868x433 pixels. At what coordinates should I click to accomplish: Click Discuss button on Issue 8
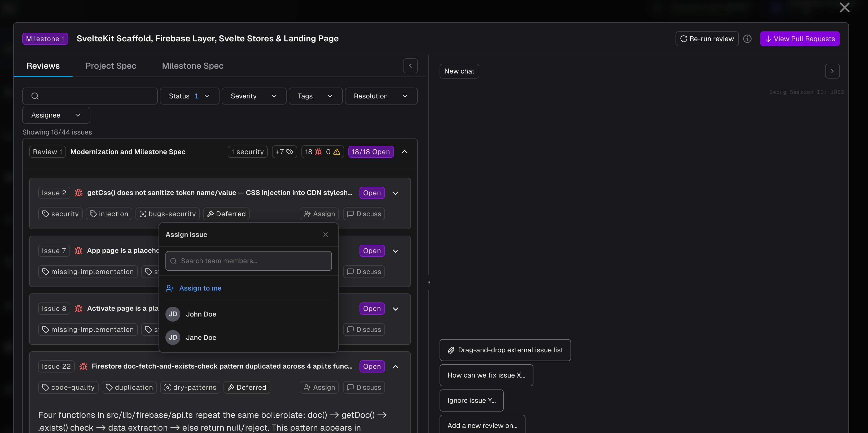pos(364,330)
